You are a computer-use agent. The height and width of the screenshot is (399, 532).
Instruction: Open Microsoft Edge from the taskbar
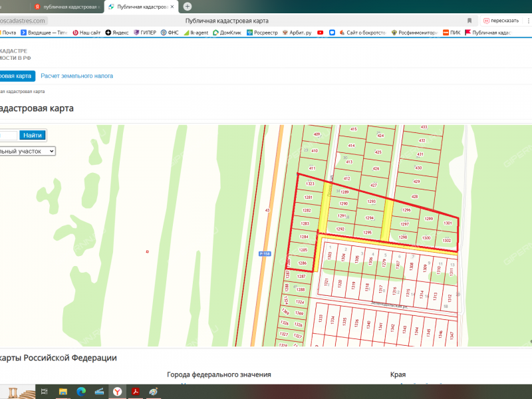(81, 391)
